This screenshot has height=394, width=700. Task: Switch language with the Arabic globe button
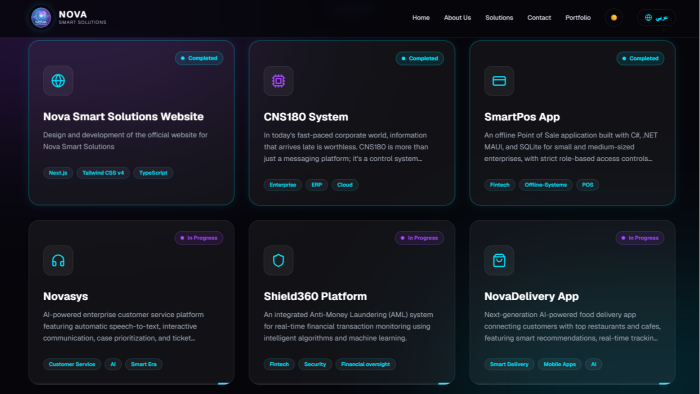click(656, 18)
